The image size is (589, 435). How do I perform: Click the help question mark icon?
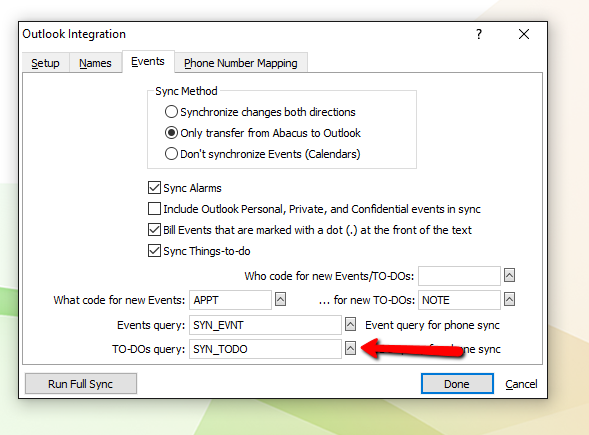pos(479,34)
